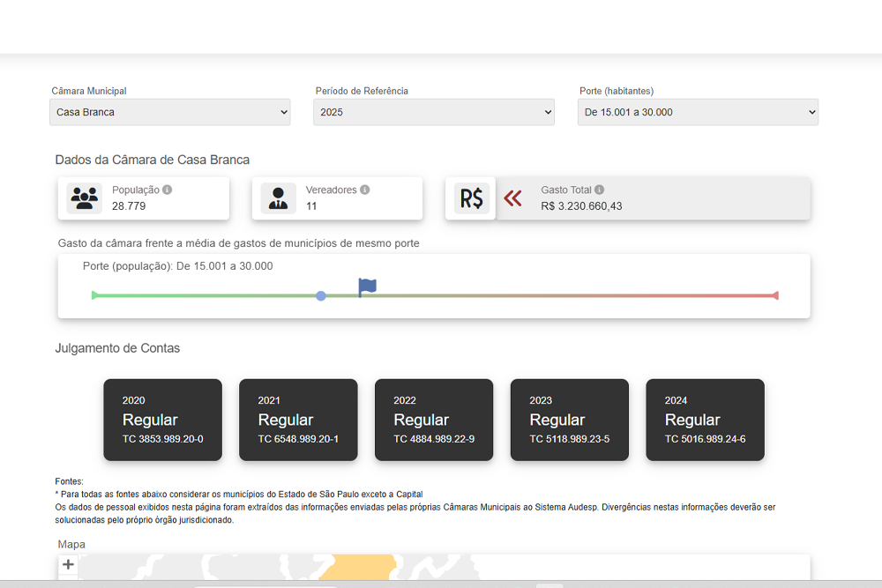
Task: Click the green left end of scale
Action: 94,295
